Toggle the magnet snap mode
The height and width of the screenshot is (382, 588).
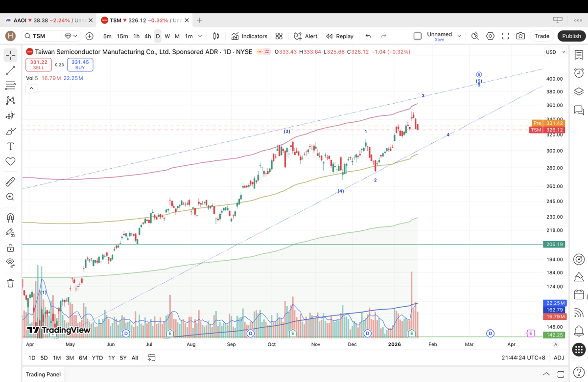point(10,218)
